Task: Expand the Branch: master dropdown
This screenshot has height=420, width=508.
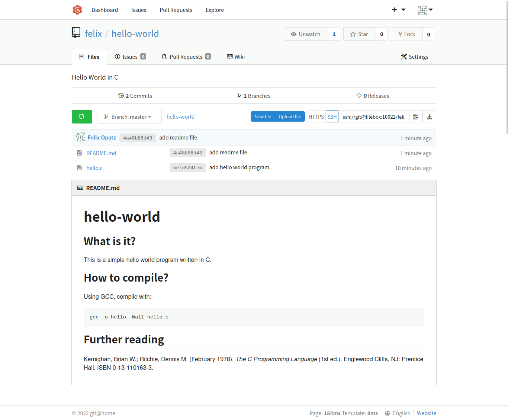Action: [x=129, y=117]
